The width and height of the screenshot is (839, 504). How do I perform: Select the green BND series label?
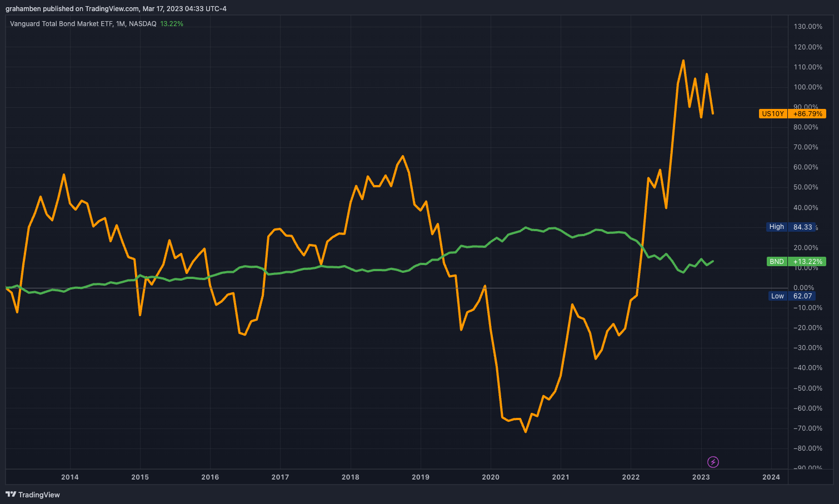click(777, 262)
